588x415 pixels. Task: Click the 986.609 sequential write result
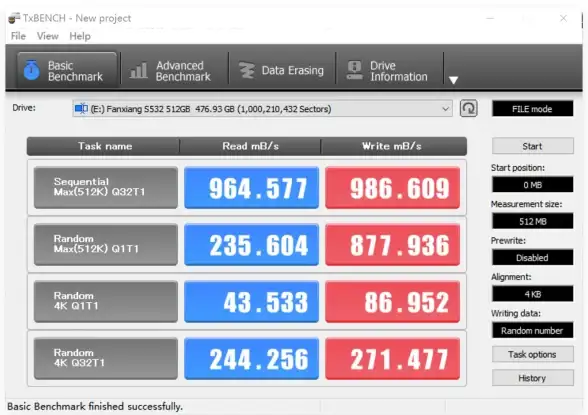[x=393, y=187]
